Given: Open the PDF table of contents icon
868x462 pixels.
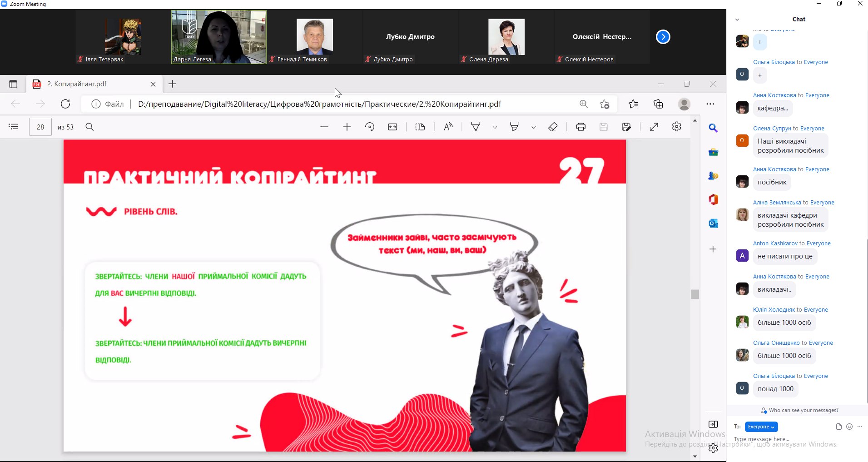Looking at the screenshot, I should (14, 127).
